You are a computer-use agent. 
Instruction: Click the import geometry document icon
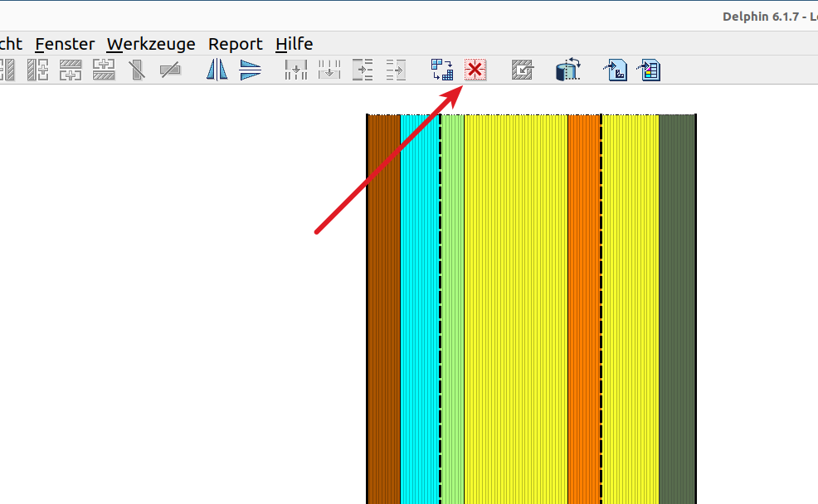click(x=615, y=70)
